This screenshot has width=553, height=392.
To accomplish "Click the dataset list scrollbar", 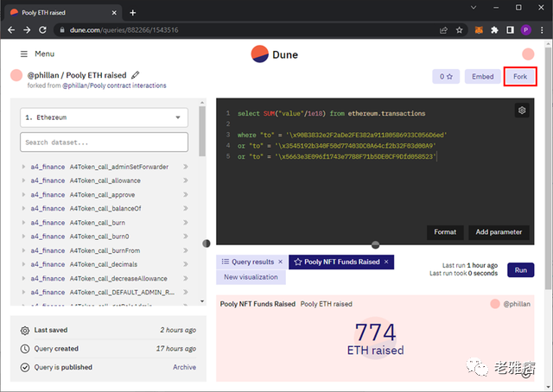I will pos(202,131).
